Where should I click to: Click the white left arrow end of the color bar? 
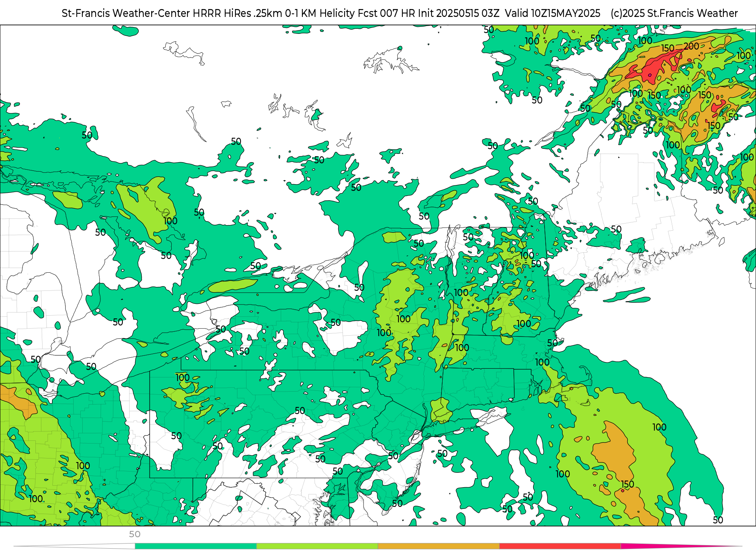(x=75, y=546)
